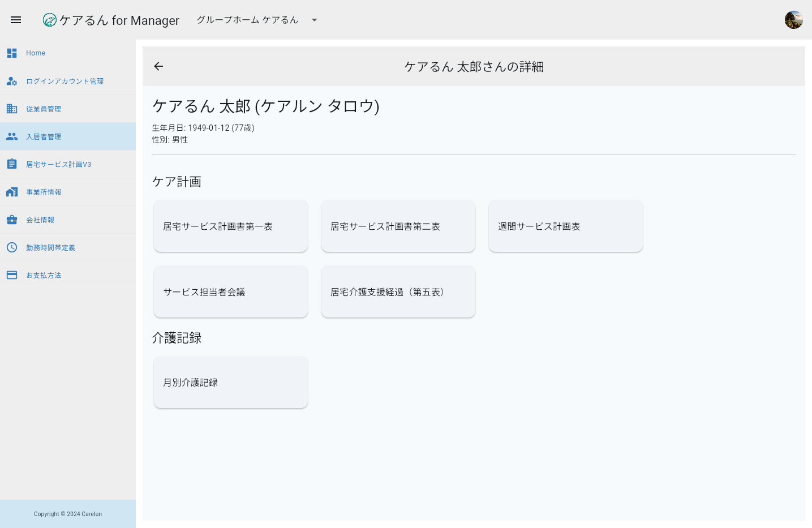Select the 入居者管理 people icon

(x=12, y=136)
